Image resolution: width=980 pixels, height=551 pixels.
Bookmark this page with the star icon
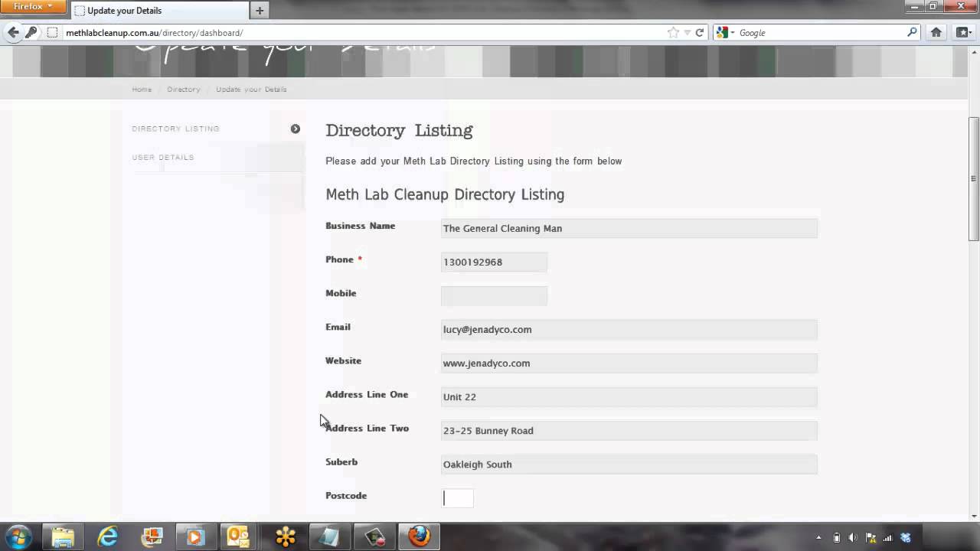pyautogui.click(x=673, y=32)
